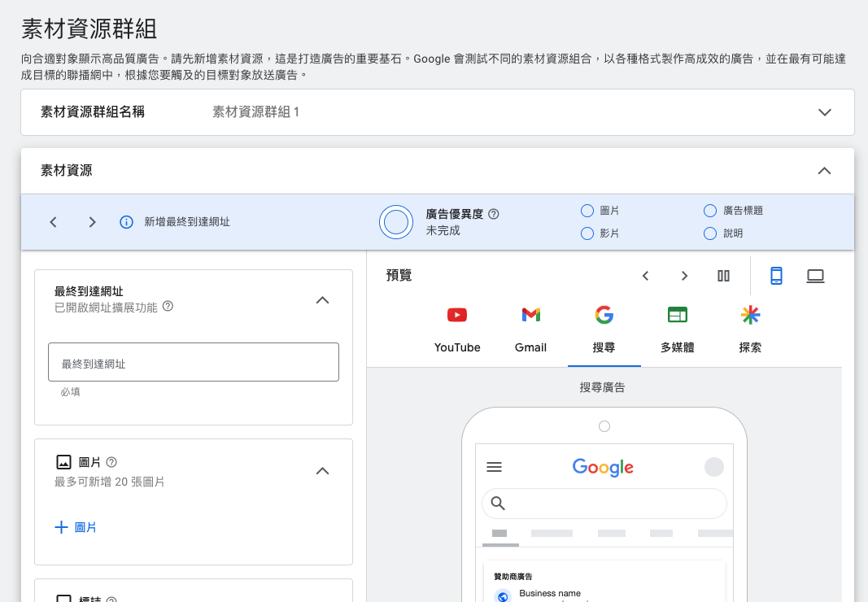Select the 影片 status circle

click(x=587, y=233)
